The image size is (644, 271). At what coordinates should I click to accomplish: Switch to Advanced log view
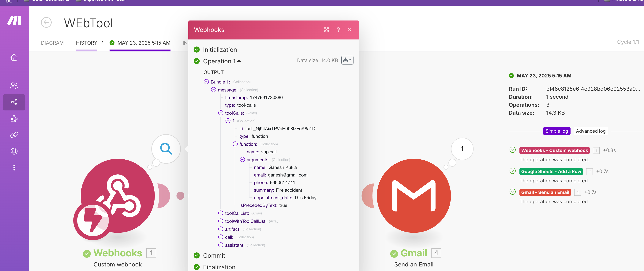(590, 131)
